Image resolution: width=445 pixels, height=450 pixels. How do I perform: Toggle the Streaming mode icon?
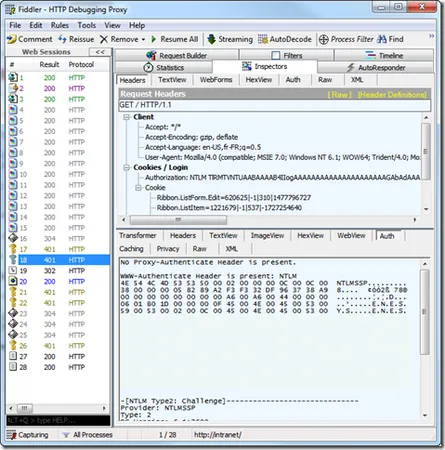(212, 39)
